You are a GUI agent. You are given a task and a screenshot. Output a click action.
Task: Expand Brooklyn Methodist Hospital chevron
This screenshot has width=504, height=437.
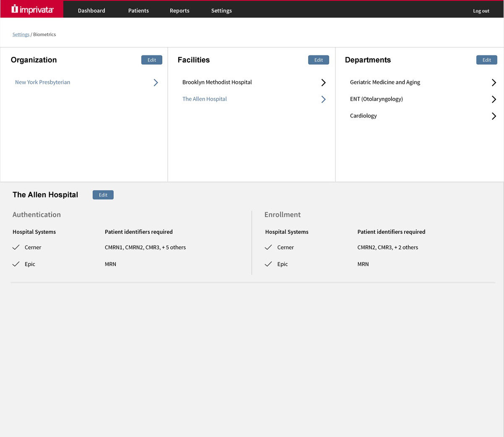coord(323,83)
